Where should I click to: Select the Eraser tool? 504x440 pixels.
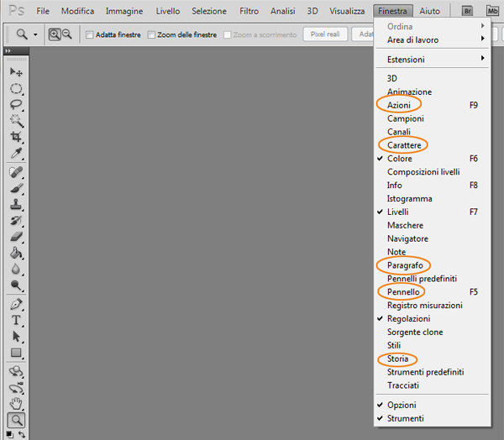[x=16, y=237]
